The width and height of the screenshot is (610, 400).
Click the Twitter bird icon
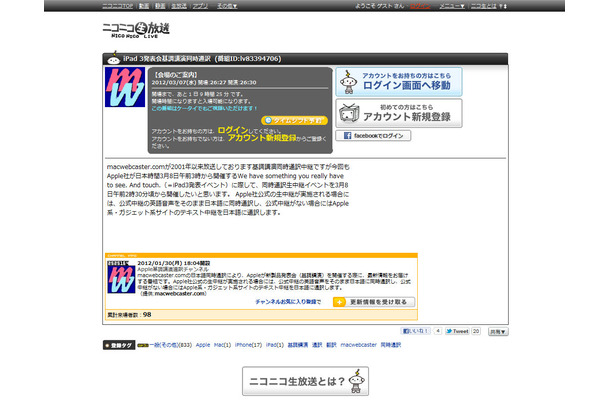[x=449, y=331]
